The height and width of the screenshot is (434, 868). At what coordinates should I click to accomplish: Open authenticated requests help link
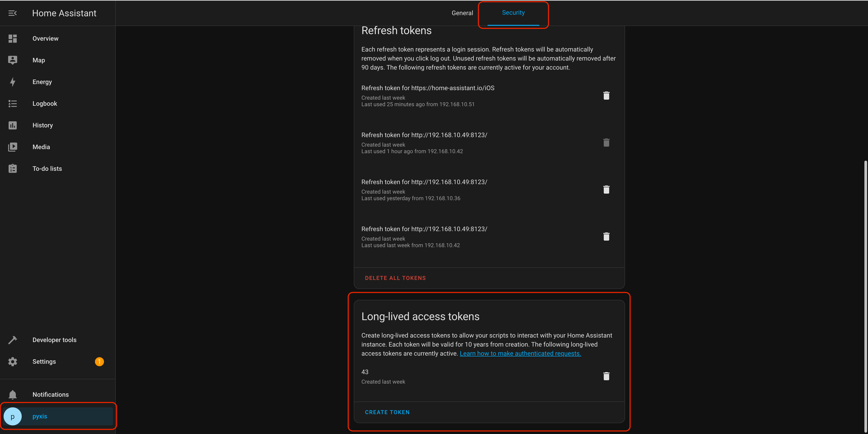[520, 354]
